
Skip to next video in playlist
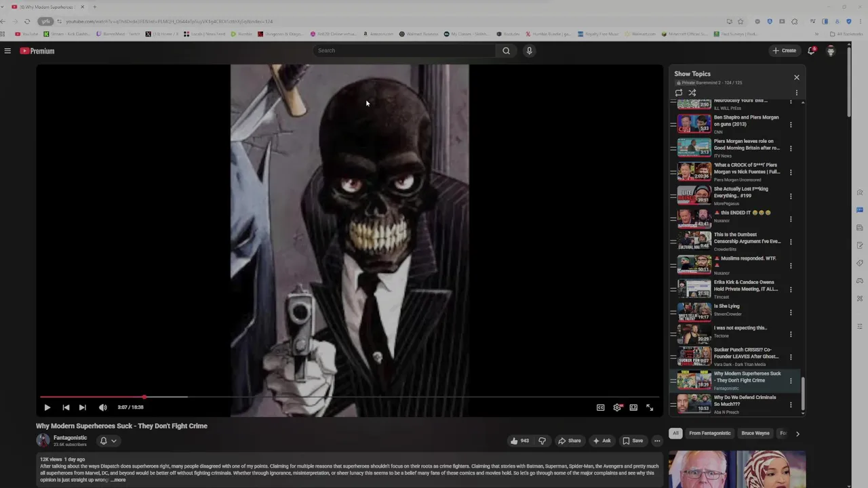(x=82, y=407)
